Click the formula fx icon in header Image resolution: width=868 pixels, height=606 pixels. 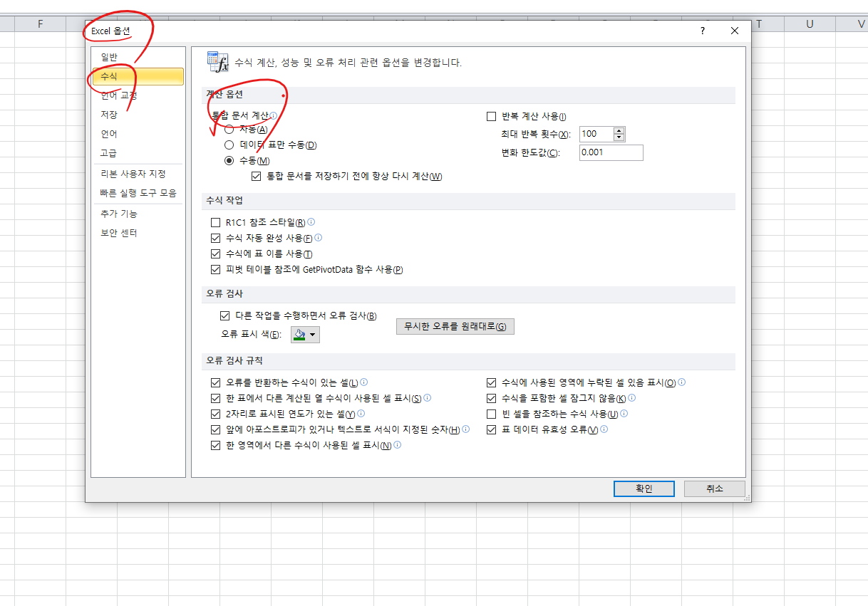(x=217, y=62)
